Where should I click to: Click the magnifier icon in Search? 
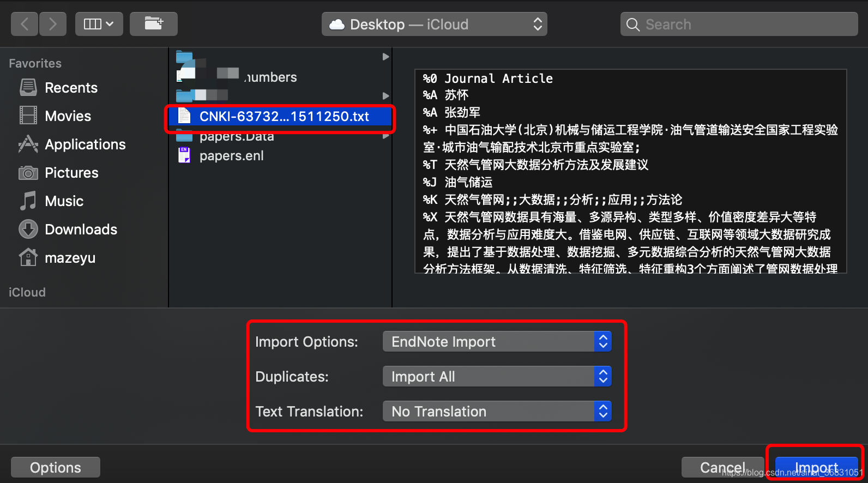pyautogui.click(x=633, y=25)
